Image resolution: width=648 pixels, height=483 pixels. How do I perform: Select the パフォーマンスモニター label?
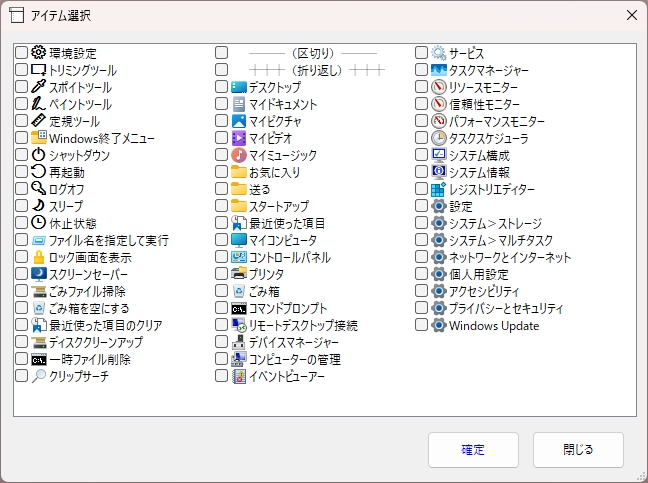point(497,121)
